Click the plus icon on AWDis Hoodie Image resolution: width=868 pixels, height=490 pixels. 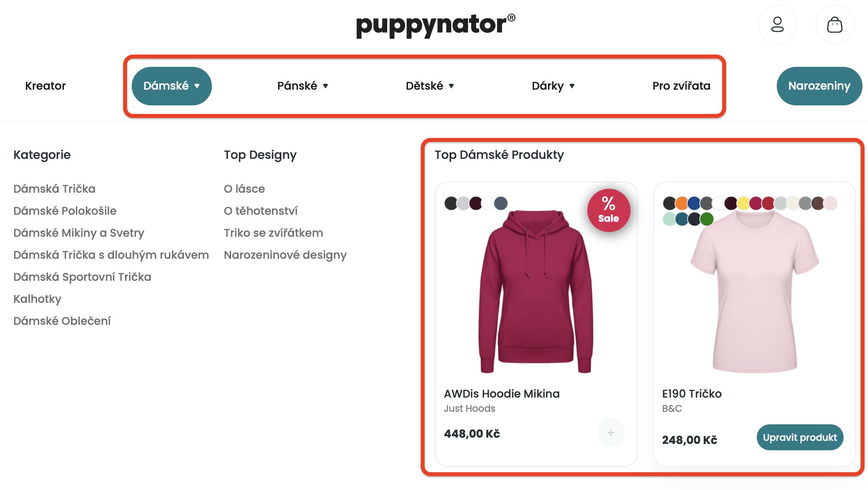(611, 433)
